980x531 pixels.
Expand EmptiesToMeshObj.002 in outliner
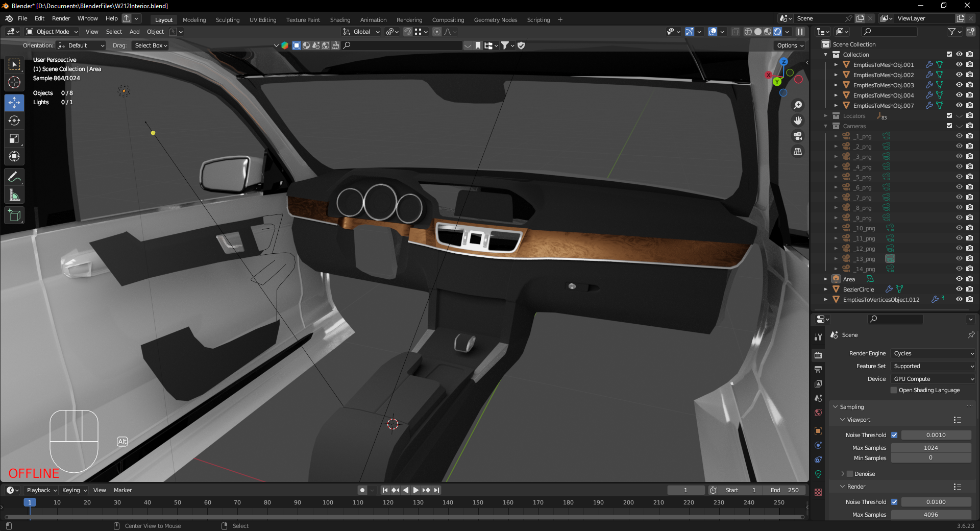836,75
